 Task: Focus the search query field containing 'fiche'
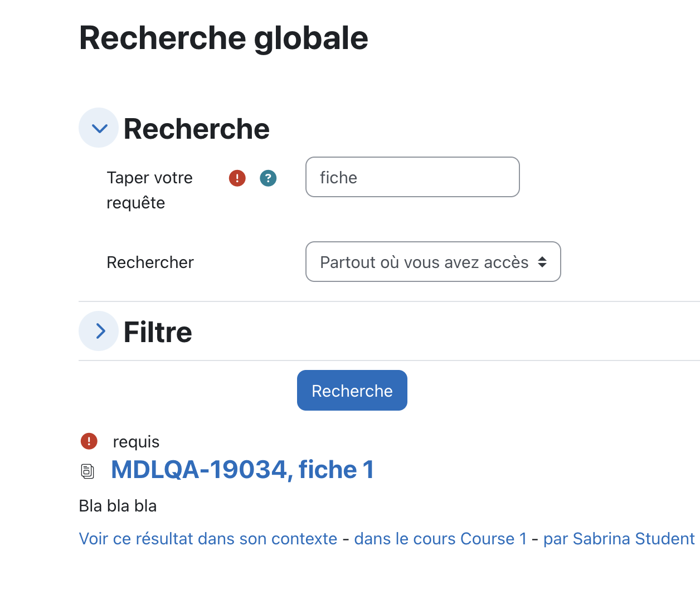coord(412,177)
